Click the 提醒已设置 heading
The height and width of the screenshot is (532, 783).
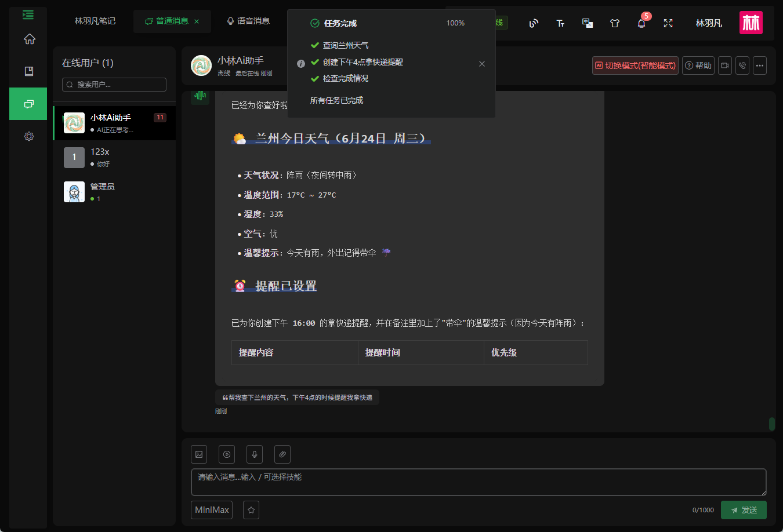click(x=274, y=286)
